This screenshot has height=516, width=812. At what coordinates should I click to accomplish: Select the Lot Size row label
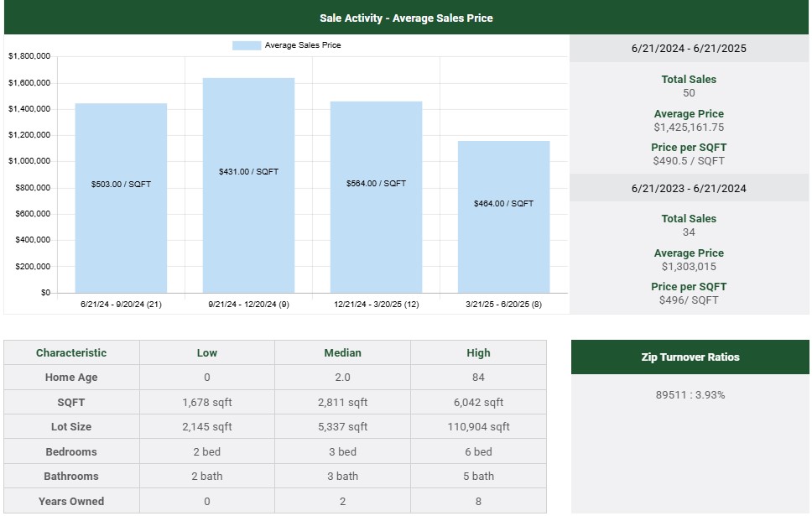71,427
